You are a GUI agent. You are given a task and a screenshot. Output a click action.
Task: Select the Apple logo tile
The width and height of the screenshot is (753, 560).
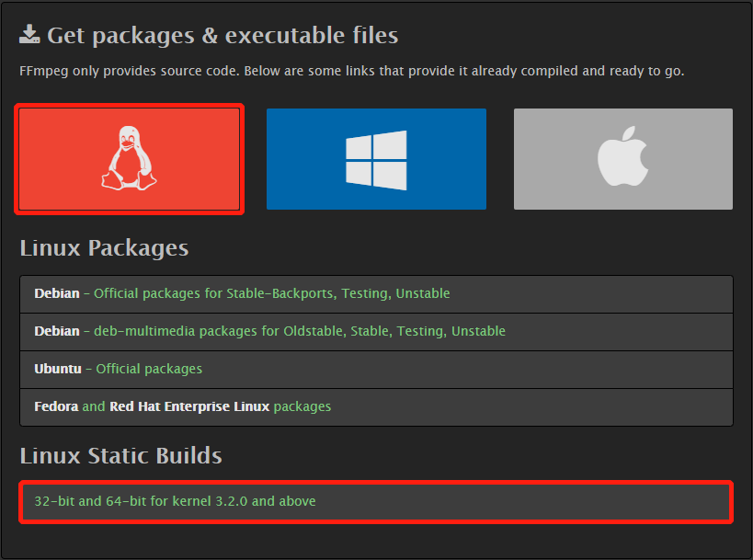tap(622, 159)
